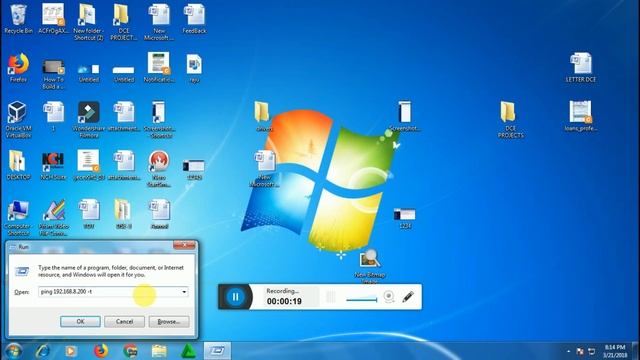Show hidden system tray icons
Viewport: 640px width, 360px height.
(569, 351)
